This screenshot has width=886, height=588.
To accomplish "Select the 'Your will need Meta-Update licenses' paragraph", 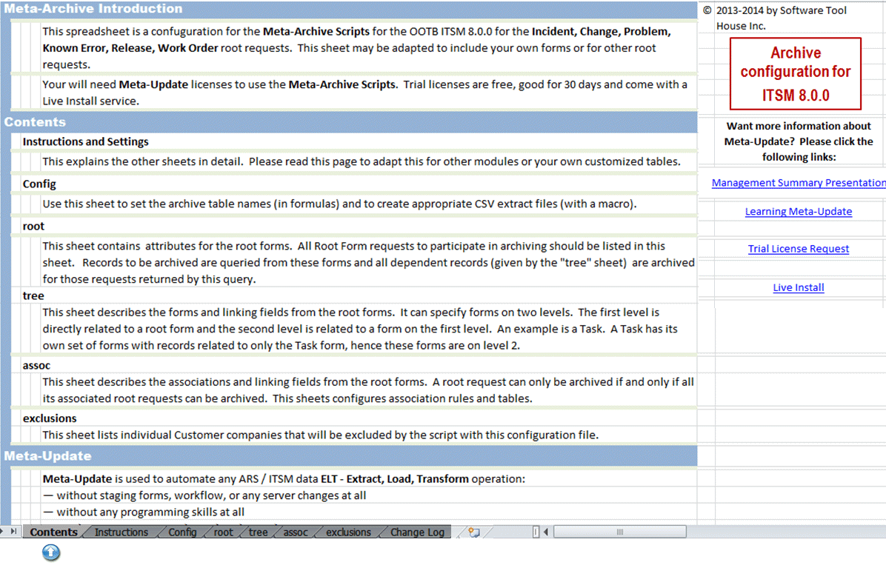I will (365, 93).
